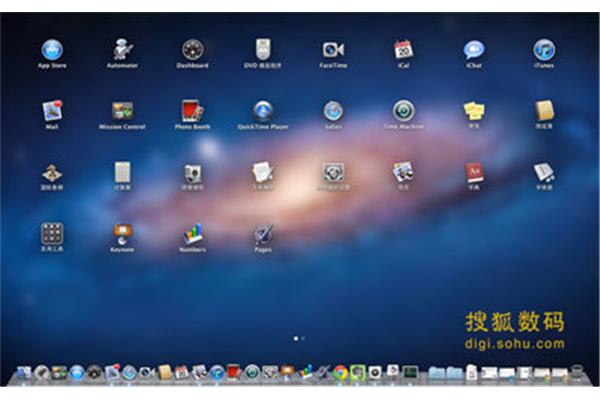Open the QuickTime Player app icon
Viewport: 600px width, 400px height.
(263, 111)
